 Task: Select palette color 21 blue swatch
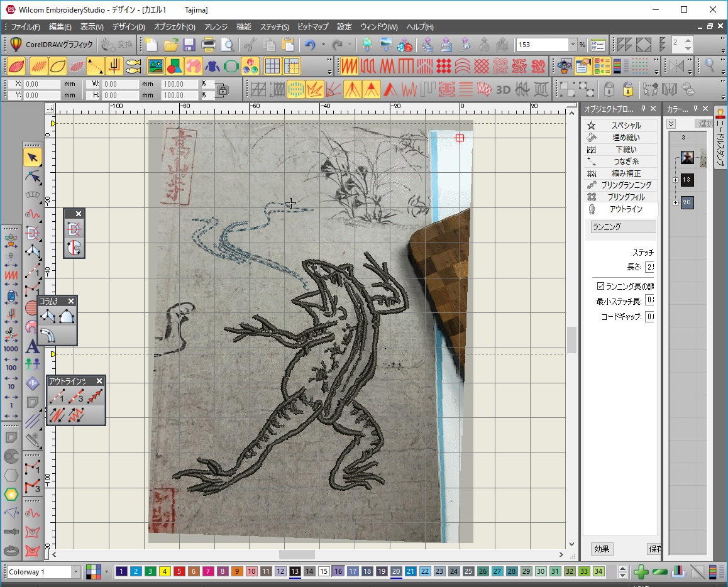[x=411, y=571]
